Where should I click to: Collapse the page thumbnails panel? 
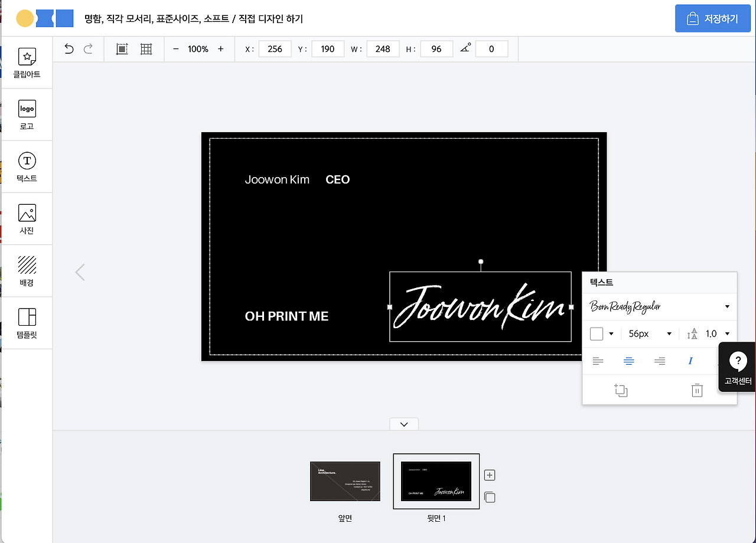[x=404, y=424]
